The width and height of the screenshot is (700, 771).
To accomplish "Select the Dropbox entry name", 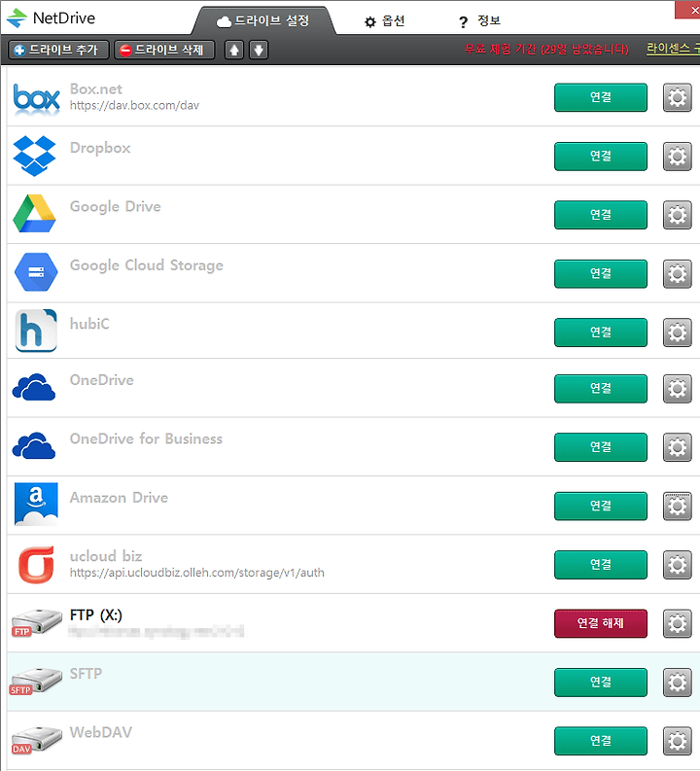I will click(100, 148).
